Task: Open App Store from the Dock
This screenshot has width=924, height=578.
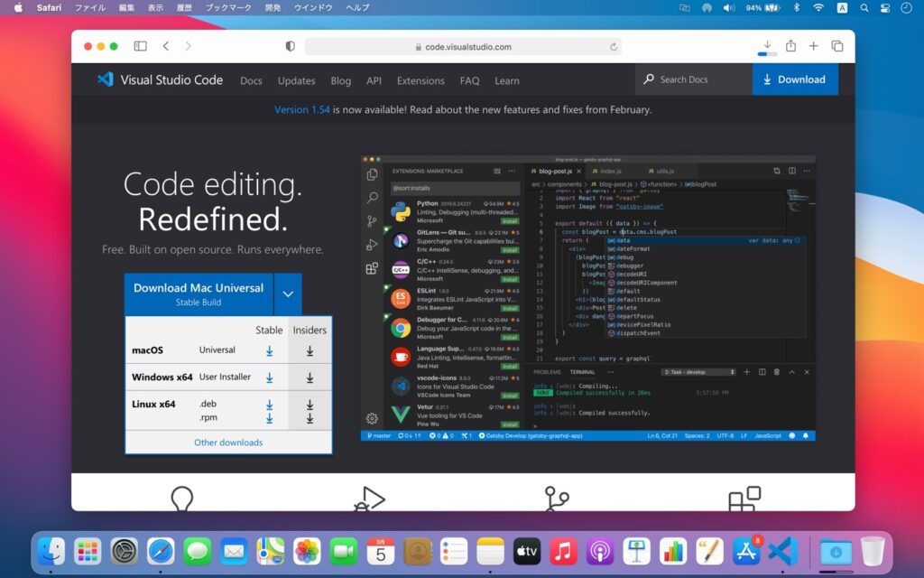Action: pyautogui.click(x=746, y=552)
